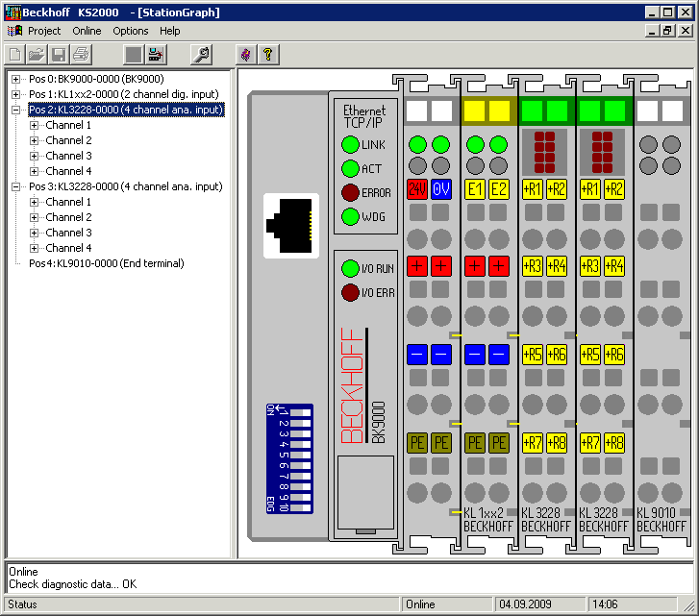The height and width of the screenshot is (616, 699).
Task: Click the purple context help toolbar icon
Action: (246, 55)
